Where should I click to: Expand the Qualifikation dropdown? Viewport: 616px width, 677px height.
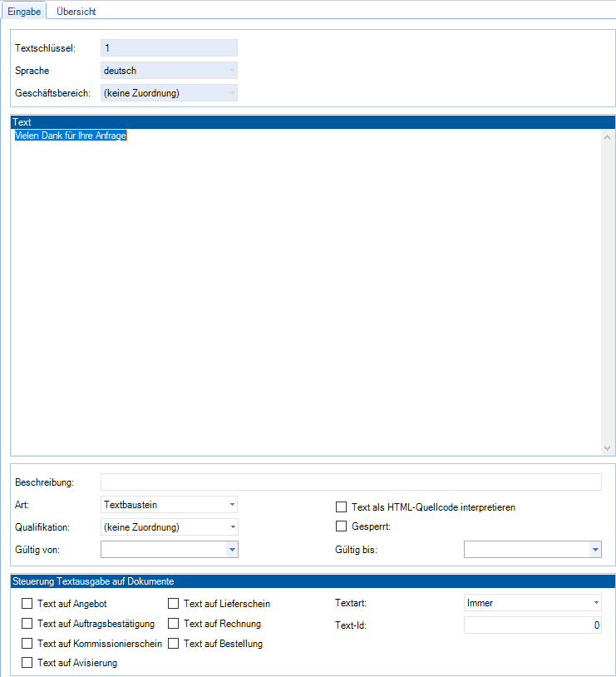(168, 526)
